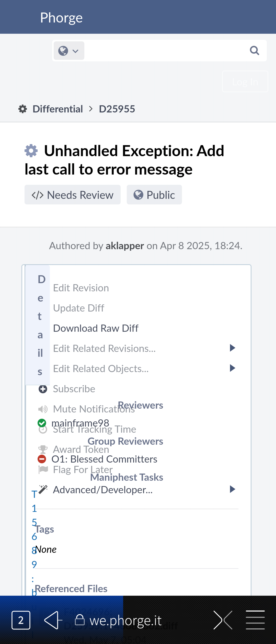This screenshot has width=276, height=644.
Task: Open Advanced/Developer submenu
Action: click(103, 490)
